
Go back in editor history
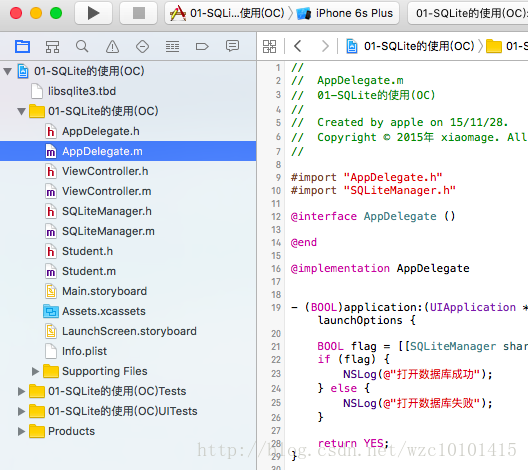(298, 46)
